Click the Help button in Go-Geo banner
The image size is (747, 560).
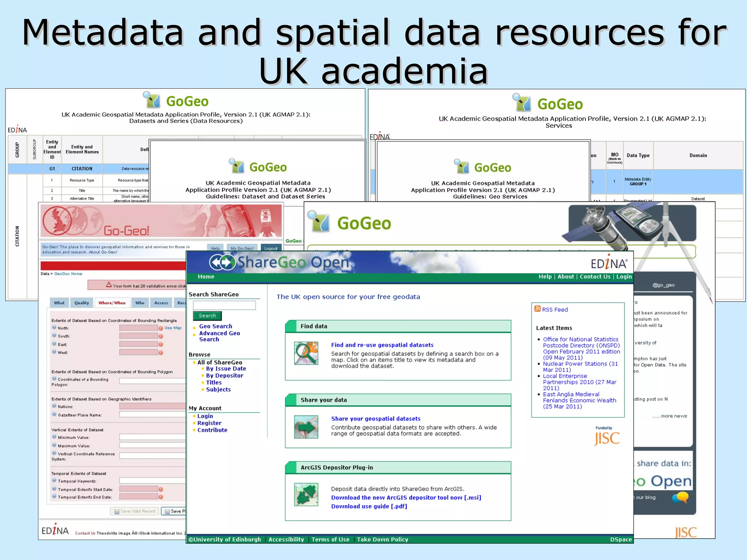(216, 248)
